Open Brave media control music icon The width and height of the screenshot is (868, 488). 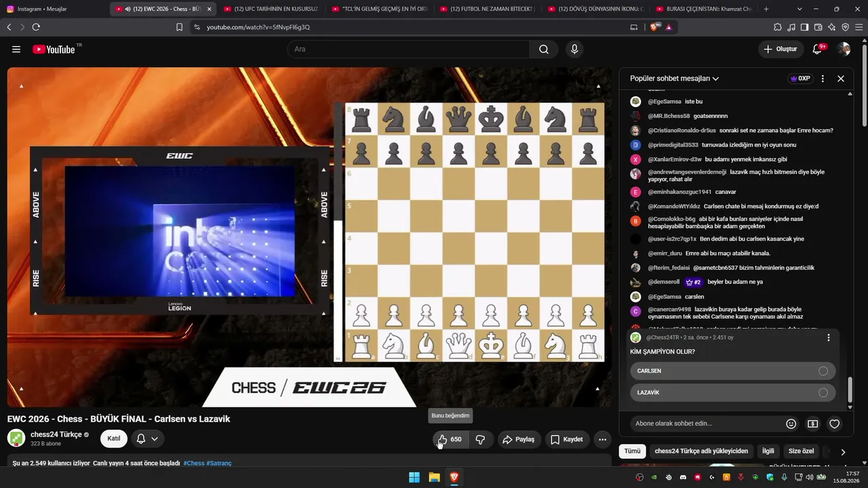(791, 27)
